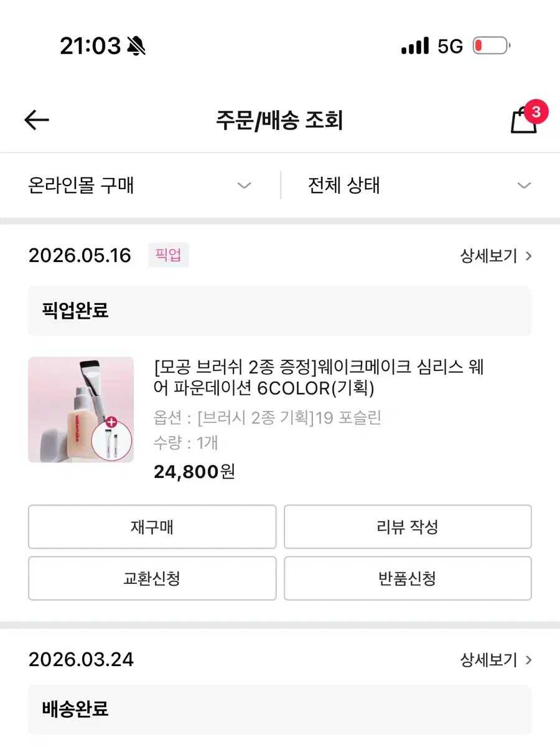Tap the muted bell icon in status bar
The height and width of the screenshot is (747, 560).
[136, 45]
